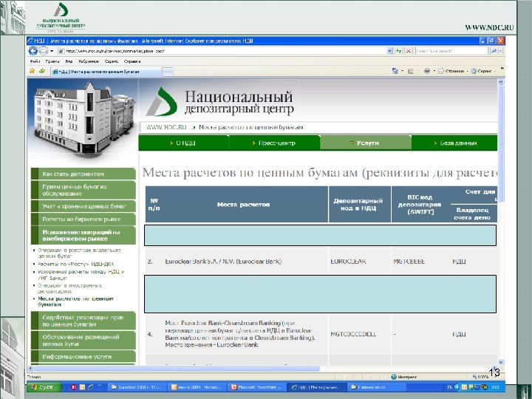Open sidebar item Содействие реализации прав
This screenshot has height=399, width=532.
click(83, 321)
